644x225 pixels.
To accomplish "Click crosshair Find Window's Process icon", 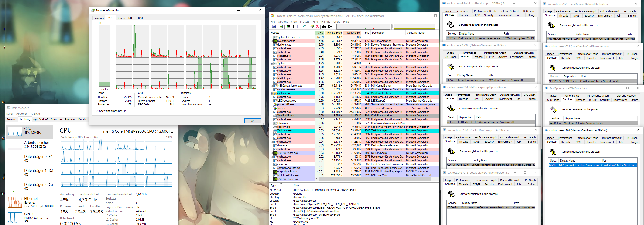I will pyautogui.click(x=330, y=27).
